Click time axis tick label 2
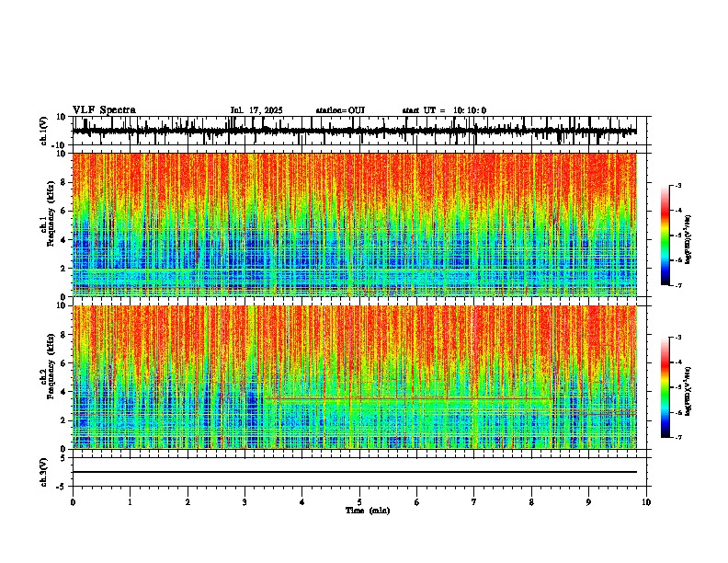The image size is (728, 563). click(188, 502)
